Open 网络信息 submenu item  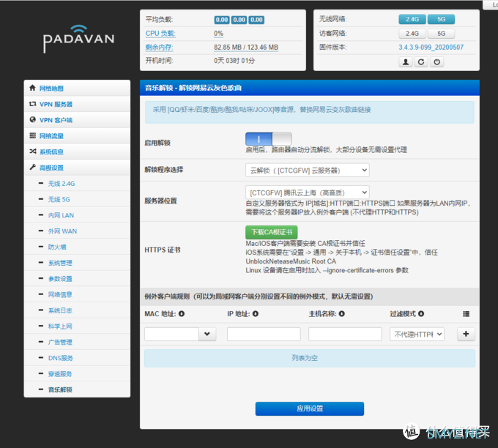77,295
